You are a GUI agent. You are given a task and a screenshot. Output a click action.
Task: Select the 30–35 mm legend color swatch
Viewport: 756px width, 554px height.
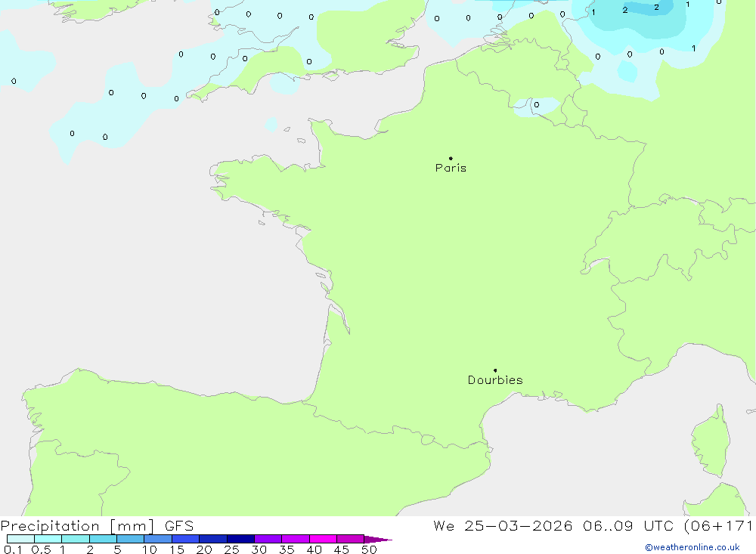click(268, 539)
